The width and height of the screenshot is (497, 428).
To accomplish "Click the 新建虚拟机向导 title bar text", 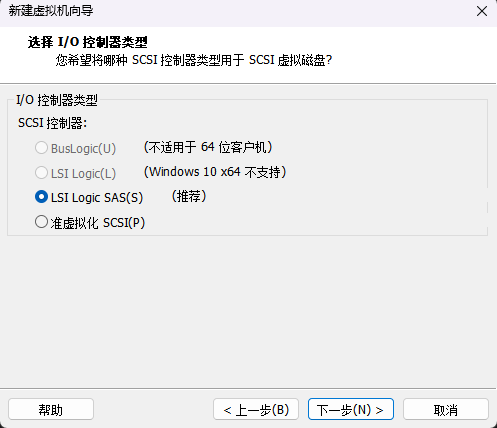I will (x=51, y=11).
